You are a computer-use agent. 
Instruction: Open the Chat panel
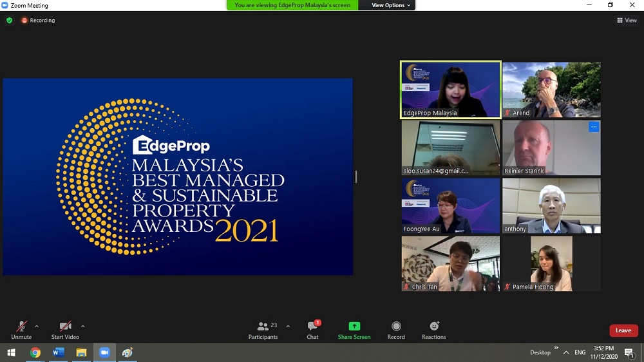coord(312,330)
